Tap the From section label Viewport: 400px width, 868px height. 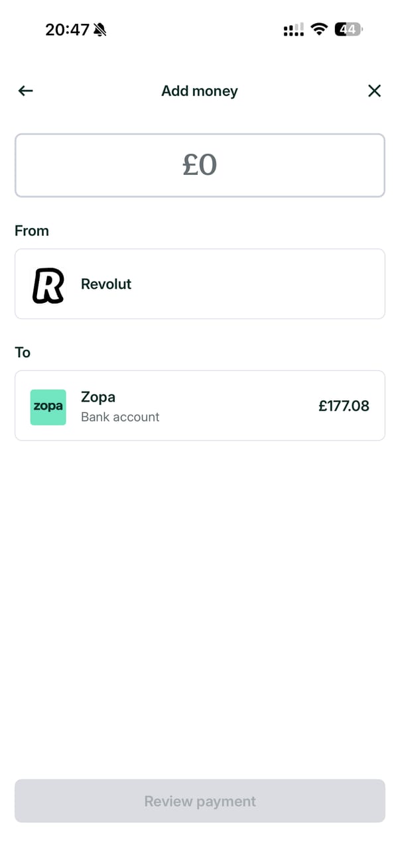32,231
